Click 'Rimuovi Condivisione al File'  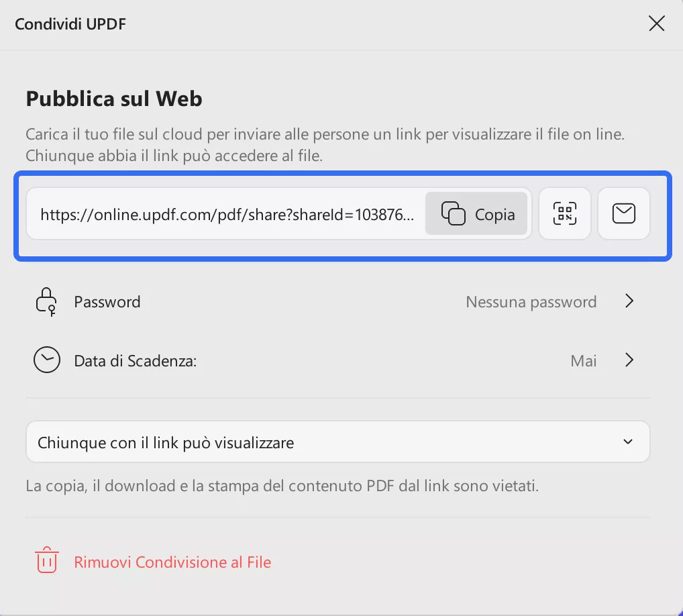(x=172, y=562)
